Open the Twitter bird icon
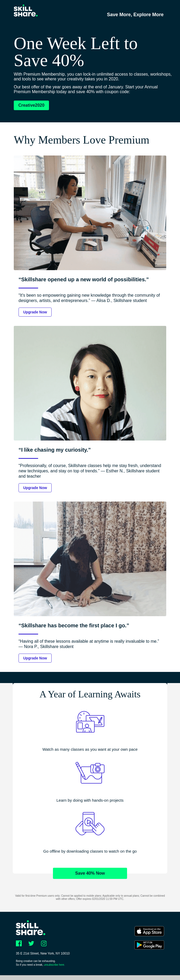The image size is (180, 980). [x=31, y=943]
